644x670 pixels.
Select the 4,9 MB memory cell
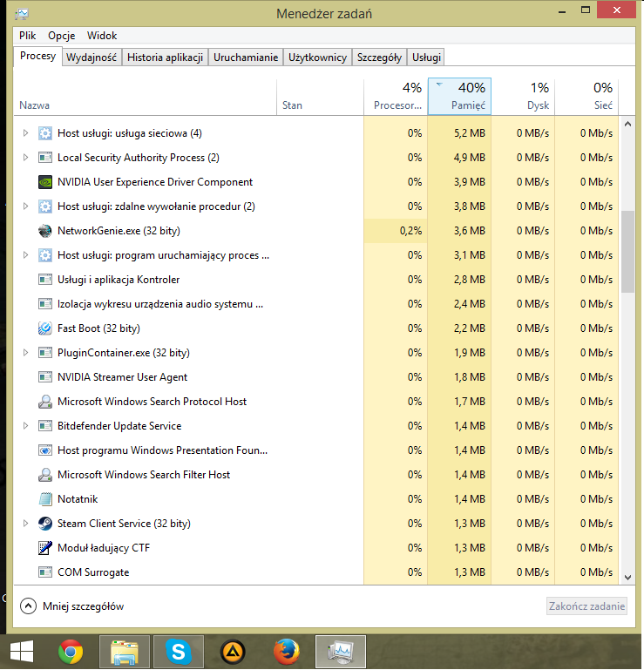[460, 158]
